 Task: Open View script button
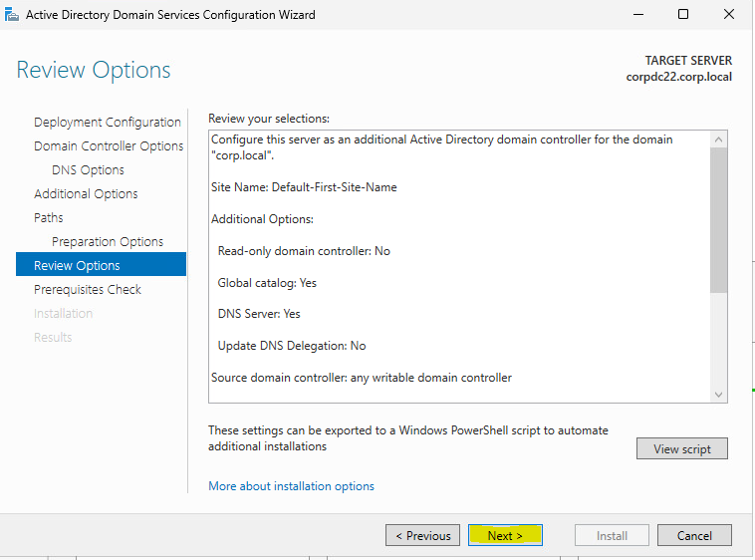(x=682, y=448)
